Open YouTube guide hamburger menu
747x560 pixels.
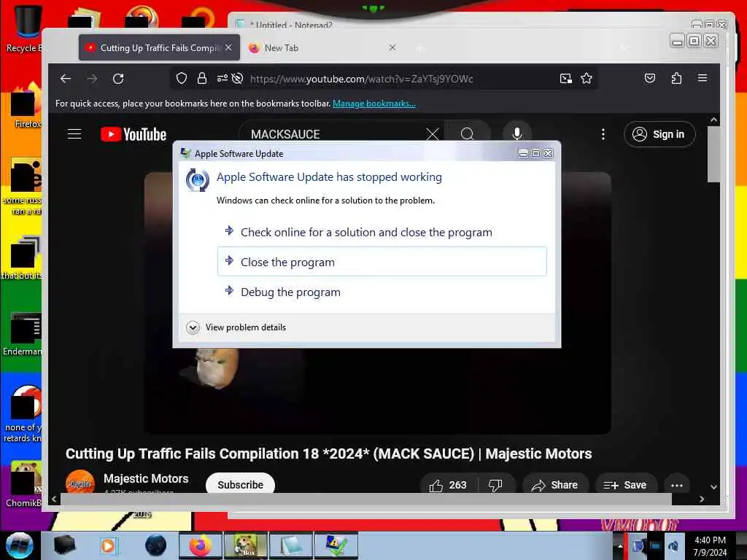click(74, 134)
